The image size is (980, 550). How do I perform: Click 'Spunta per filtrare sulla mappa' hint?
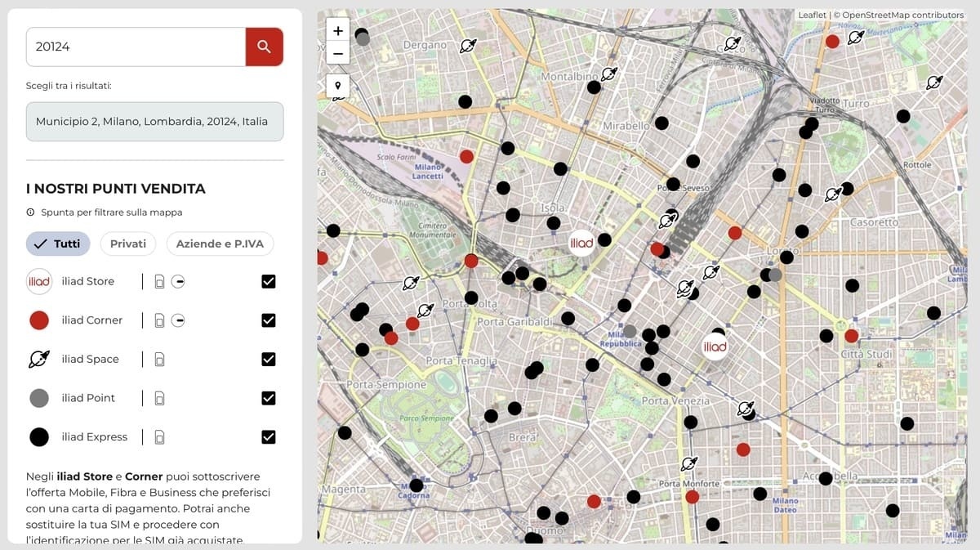[x=112, y=212]
